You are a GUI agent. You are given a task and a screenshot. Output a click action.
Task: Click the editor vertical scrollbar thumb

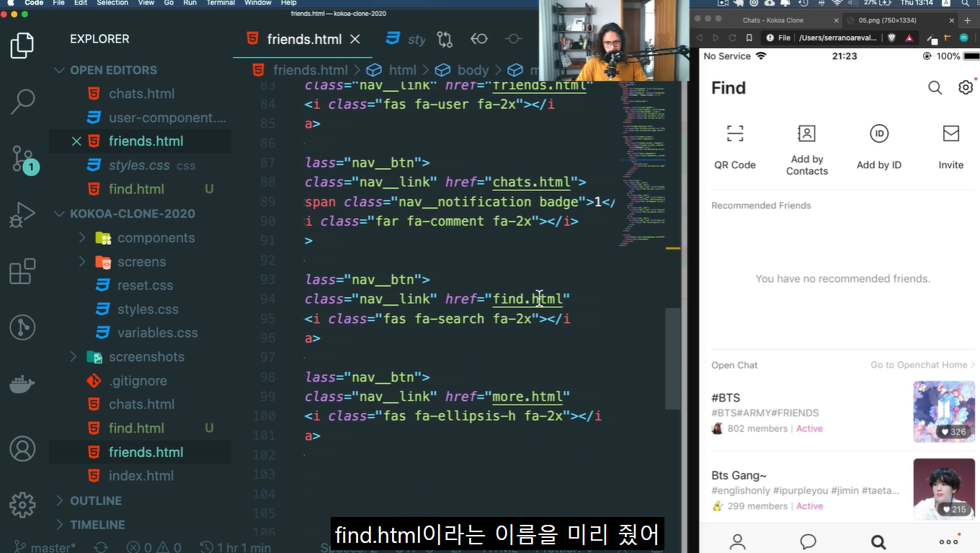tap(672, 359)
